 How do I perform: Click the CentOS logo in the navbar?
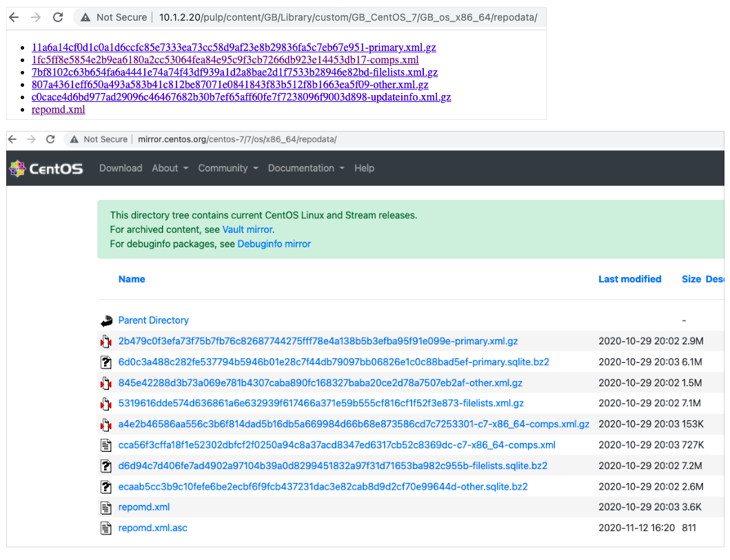[47, 168]
